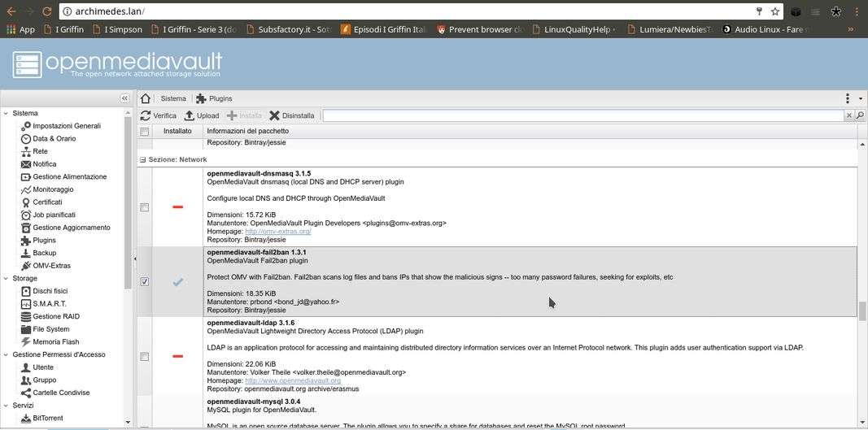Screen dimensions: 868x430
Task: Click the search magnifier icon
Action: (860, 115)
